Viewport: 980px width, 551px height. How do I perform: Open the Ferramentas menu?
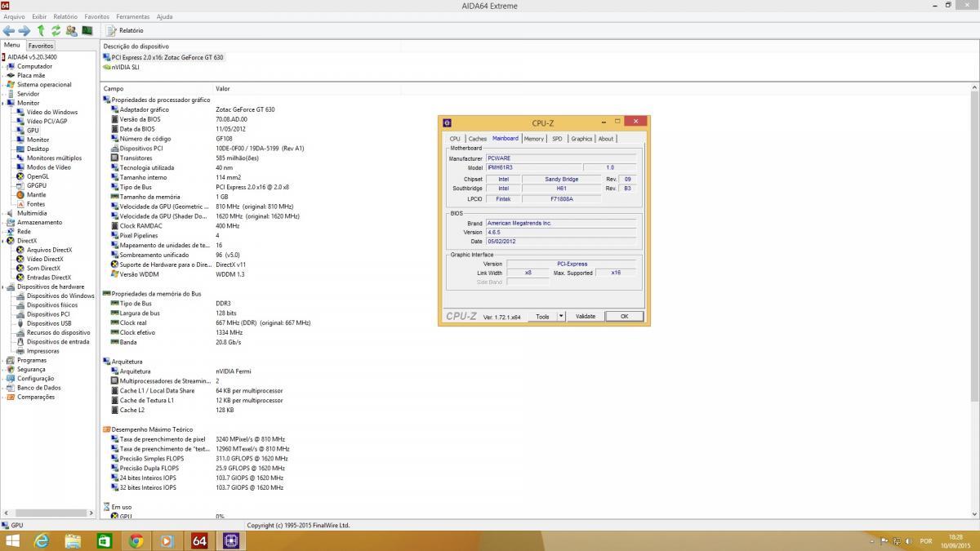132,16
